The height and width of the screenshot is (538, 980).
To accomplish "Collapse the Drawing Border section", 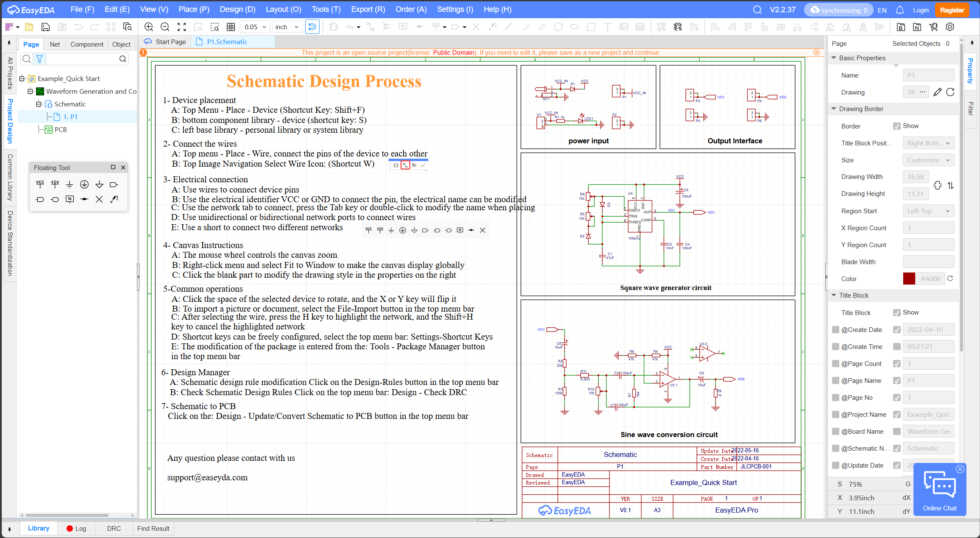I will (x=834, y=109).
